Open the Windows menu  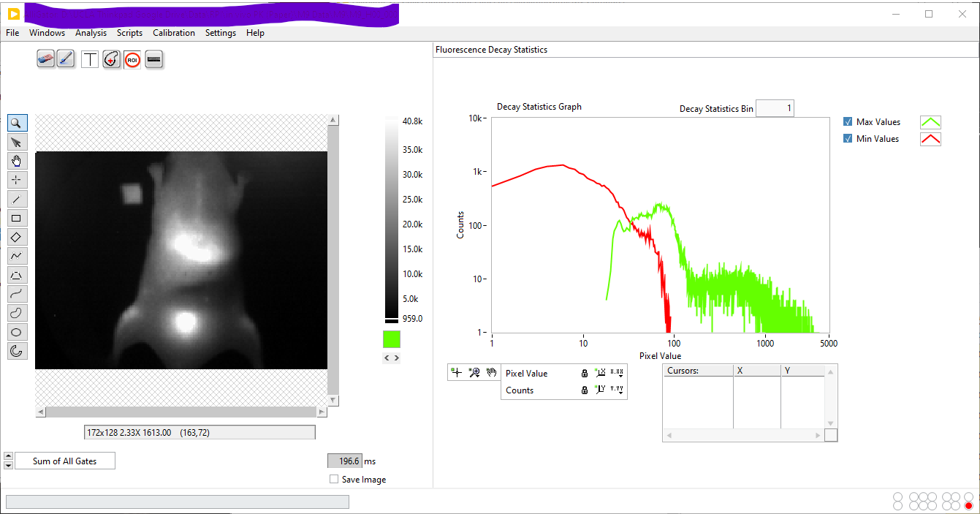click(x=47, y=33)
